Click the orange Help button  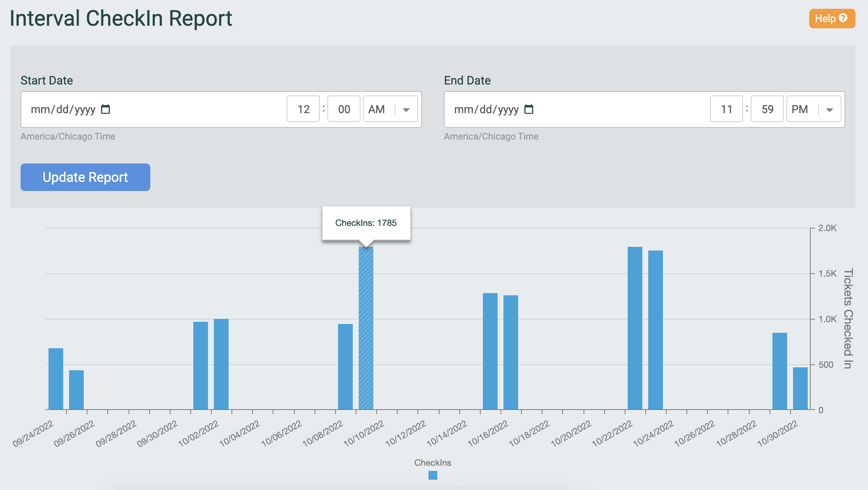click(x=833, y=18)
